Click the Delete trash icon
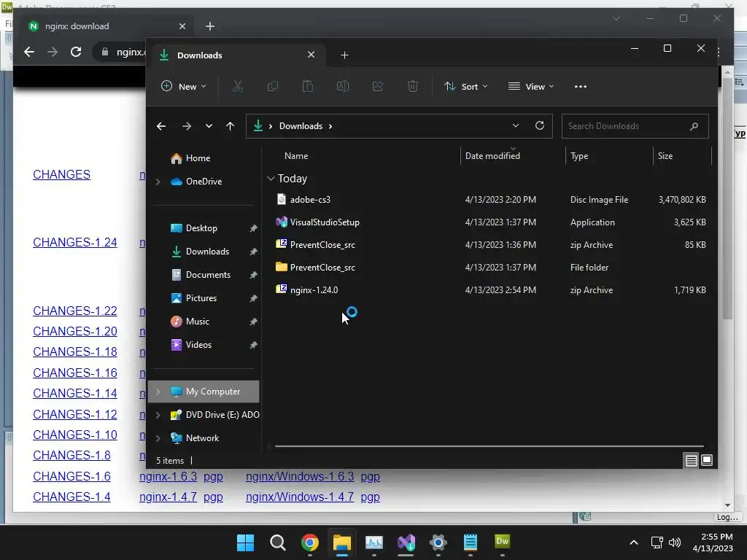The image size is (747, 560). click(413, 86)
